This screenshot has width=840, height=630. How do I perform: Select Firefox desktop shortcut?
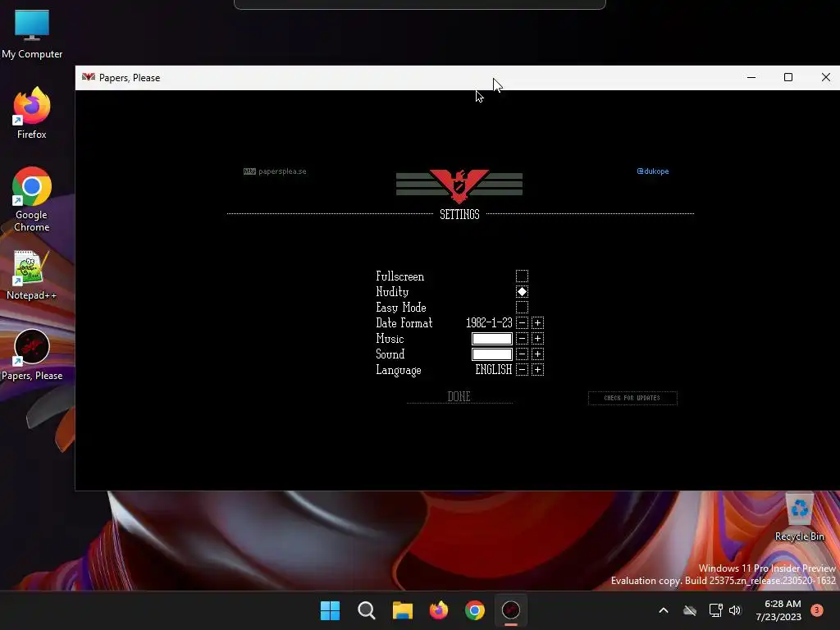32,113
